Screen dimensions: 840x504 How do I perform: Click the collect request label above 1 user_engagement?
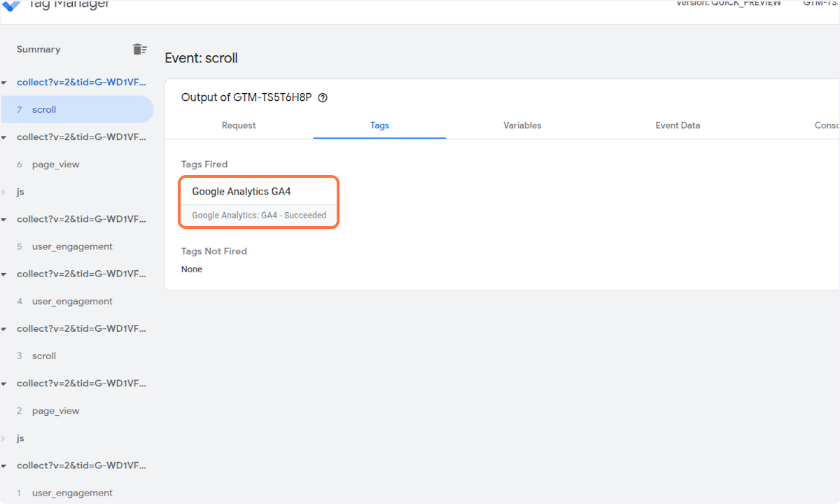[82, 465]
